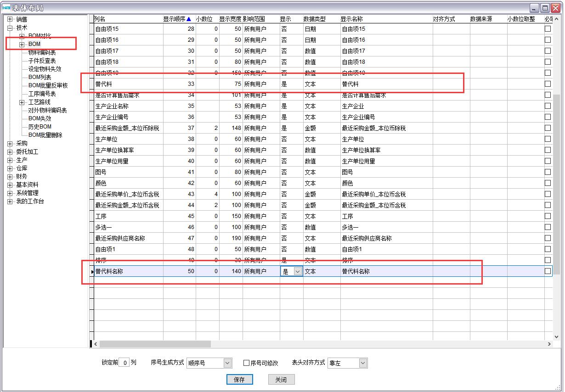This screenshot has height=392, width=565.
Task: Open 物料编码表 tree item
Action: click(x=42, y=52)
